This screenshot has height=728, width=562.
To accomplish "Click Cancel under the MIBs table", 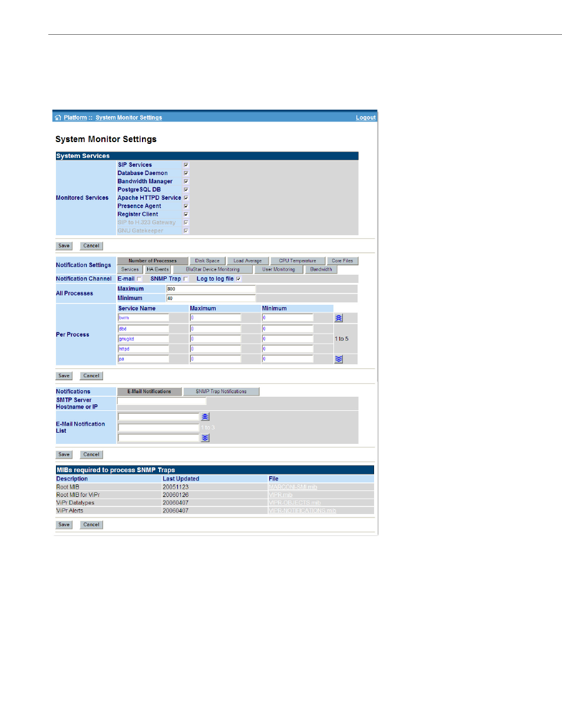I will coord(91,525).
